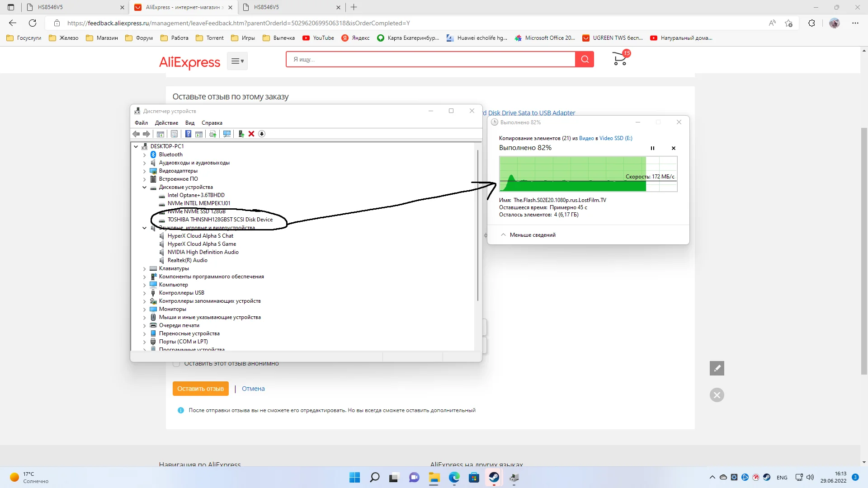The width and height of the screenshot is (868, 488).
Task: Select TOSHIBA THNSNH128GBST SCSI Disk Device
Action: pos(220,220)
